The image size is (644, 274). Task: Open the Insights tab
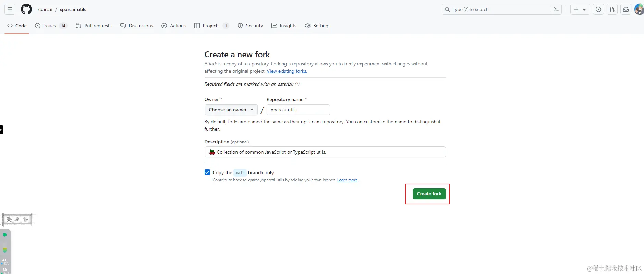[284, 26]
